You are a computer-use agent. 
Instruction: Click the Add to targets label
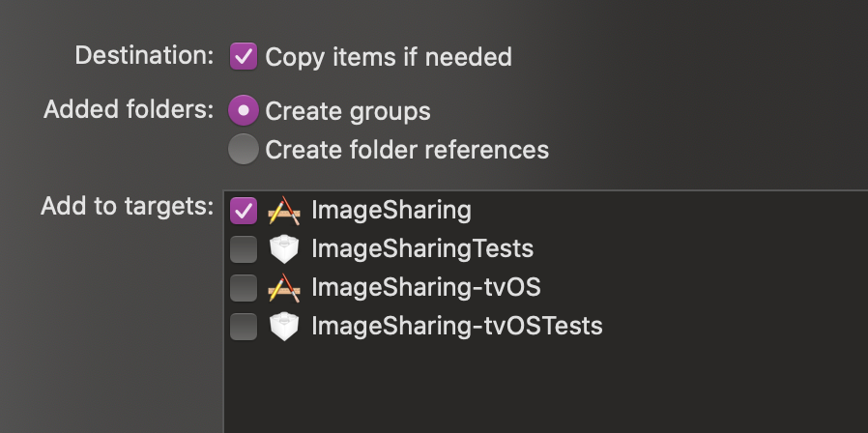128,206
